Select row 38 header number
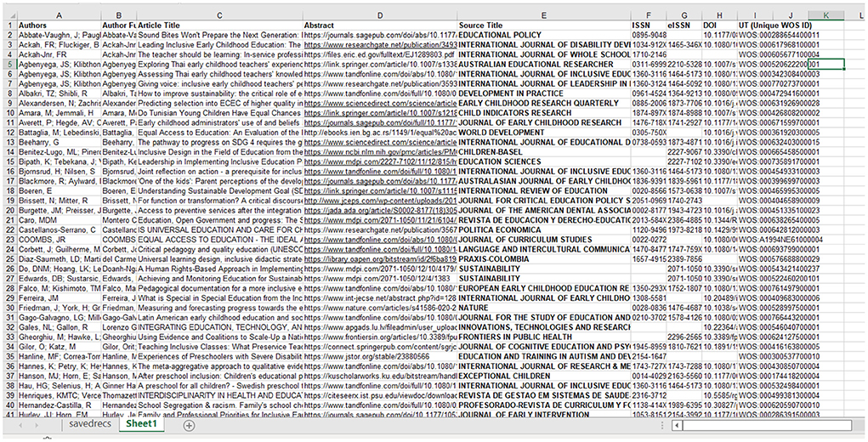This screenshot has height=442, width=868. click(x=9, y=386)
